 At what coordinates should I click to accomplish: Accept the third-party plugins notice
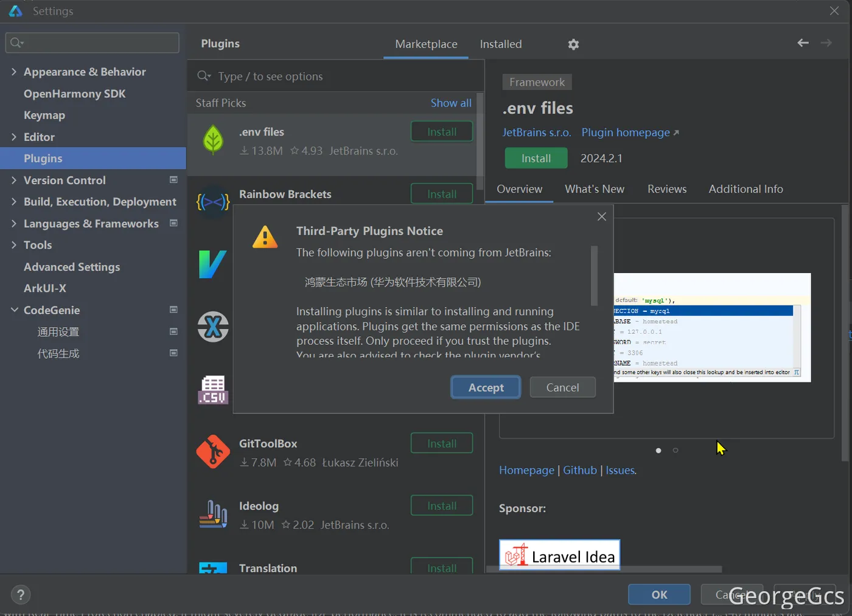486,387
